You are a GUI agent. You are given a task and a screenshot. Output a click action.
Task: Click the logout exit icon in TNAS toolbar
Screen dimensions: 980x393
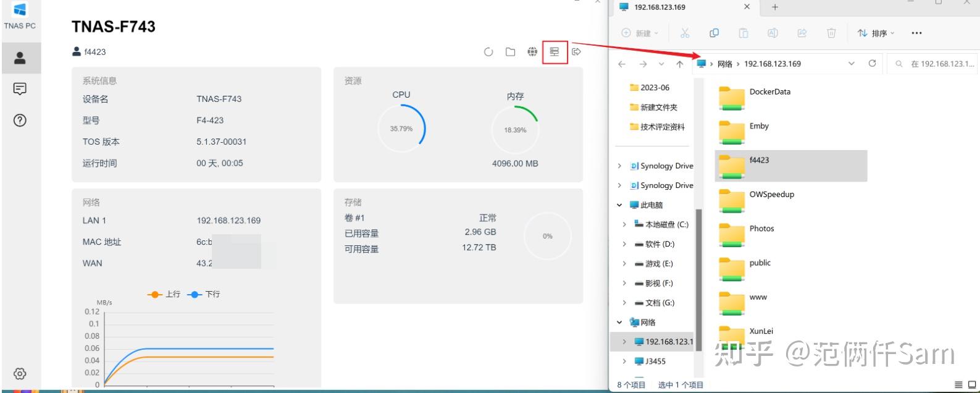tap(577, 52)
